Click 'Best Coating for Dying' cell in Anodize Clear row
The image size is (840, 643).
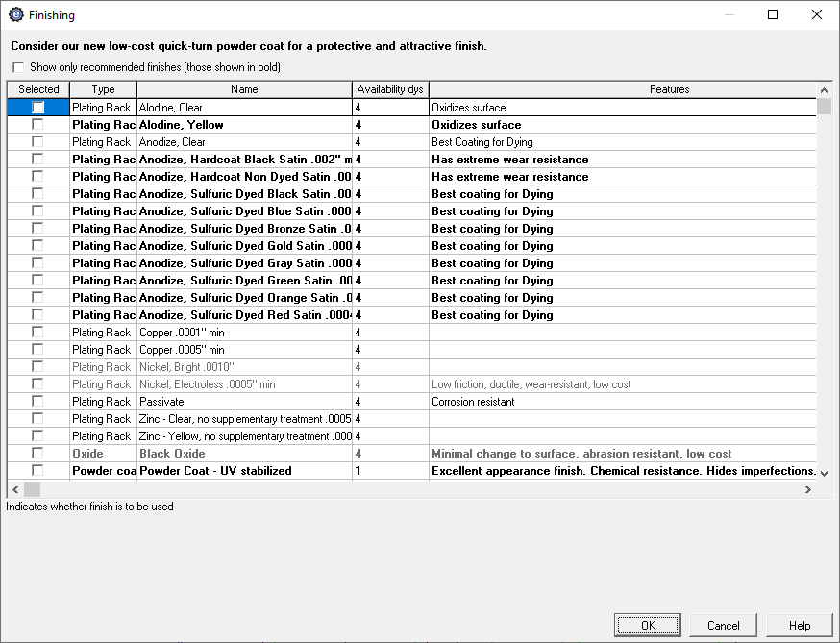tap(623, 142)
